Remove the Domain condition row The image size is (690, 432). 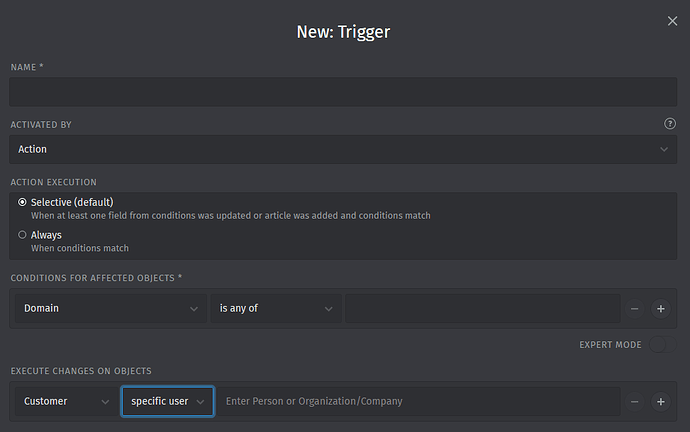click(634, 308)
